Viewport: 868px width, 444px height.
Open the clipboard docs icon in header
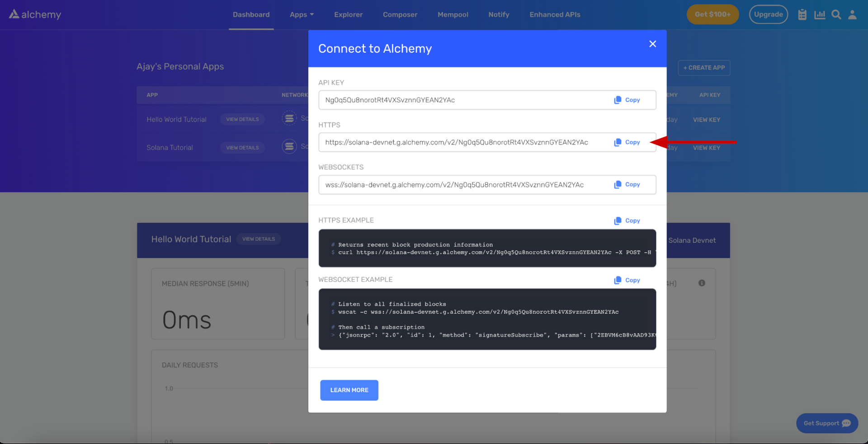802,14
